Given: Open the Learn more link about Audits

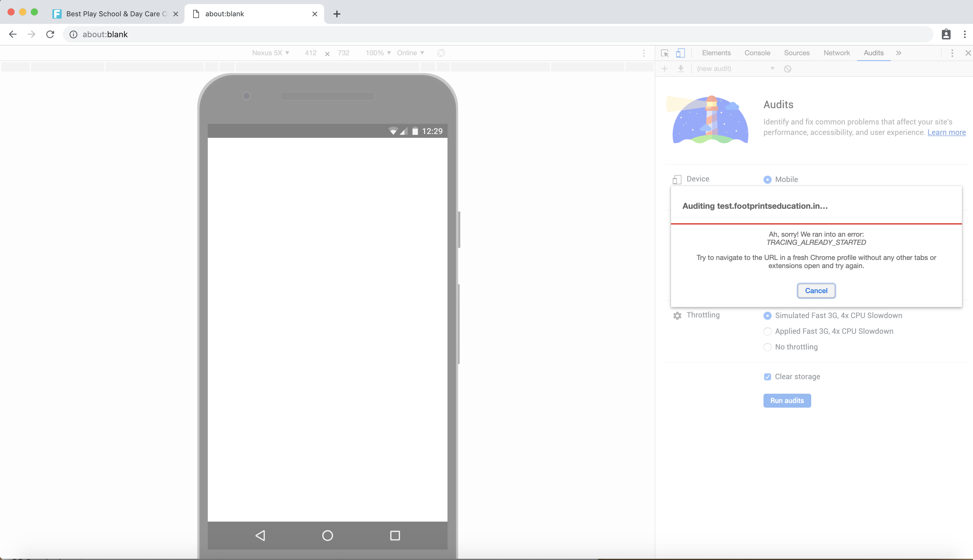Looking at the screenshot, I should tap(947, 132).
